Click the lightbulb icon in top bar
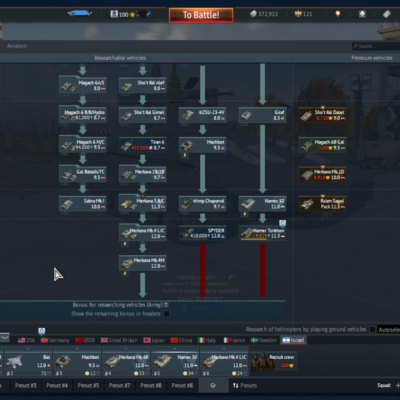Screen dimensions: 400x400 (x=338, y=14)
